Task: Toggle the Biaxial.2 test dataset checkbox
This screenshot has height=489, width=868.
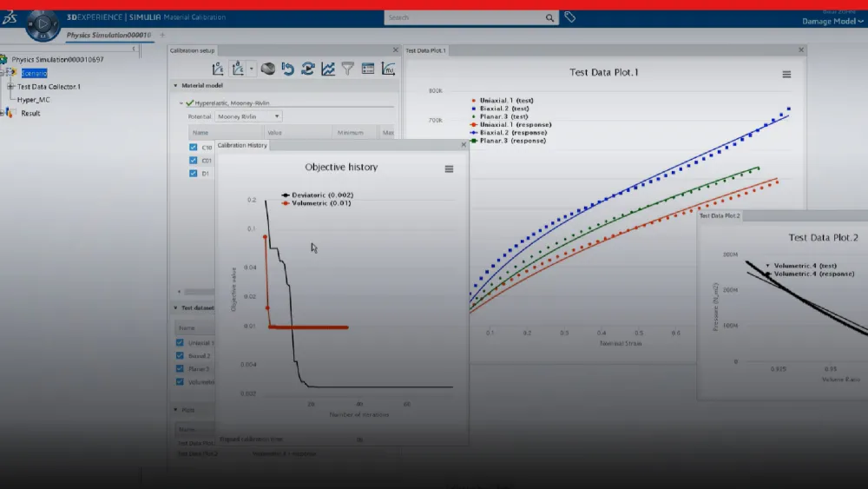Action: coord(180,355)
